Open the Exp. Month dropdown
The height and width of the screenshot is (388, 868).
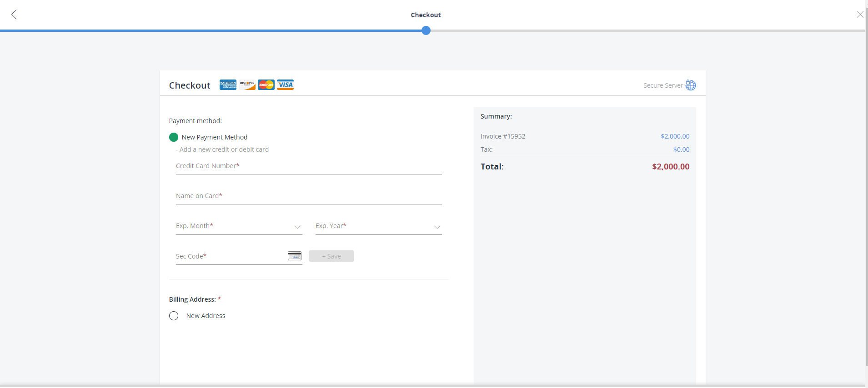(239, 226)
